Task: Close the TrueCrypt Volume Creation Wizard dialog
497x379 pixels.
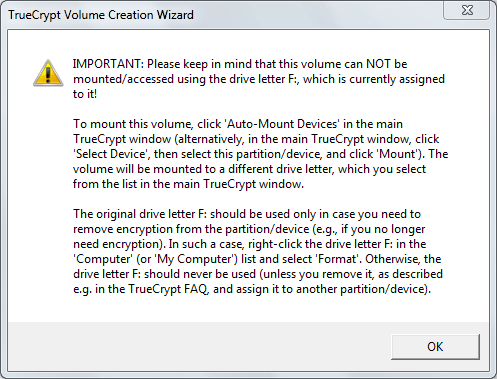Action: click(467, 10)
